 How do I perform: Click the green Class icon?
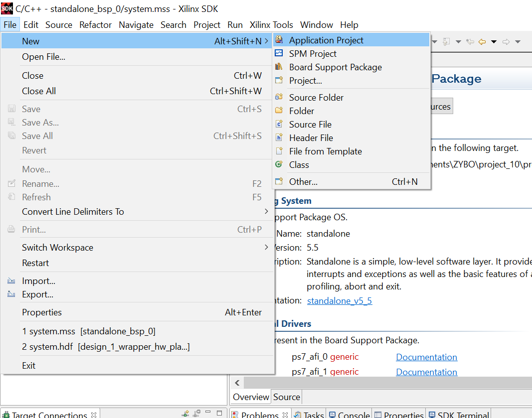tap(279, 164)
